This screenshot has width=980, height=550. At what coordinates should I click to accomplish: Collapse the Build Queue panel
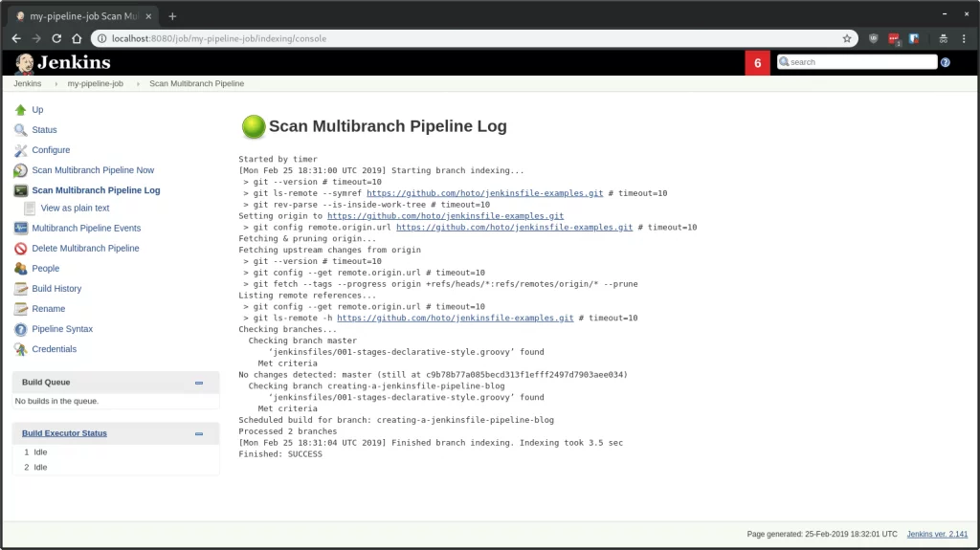click(x=199, y=383)
